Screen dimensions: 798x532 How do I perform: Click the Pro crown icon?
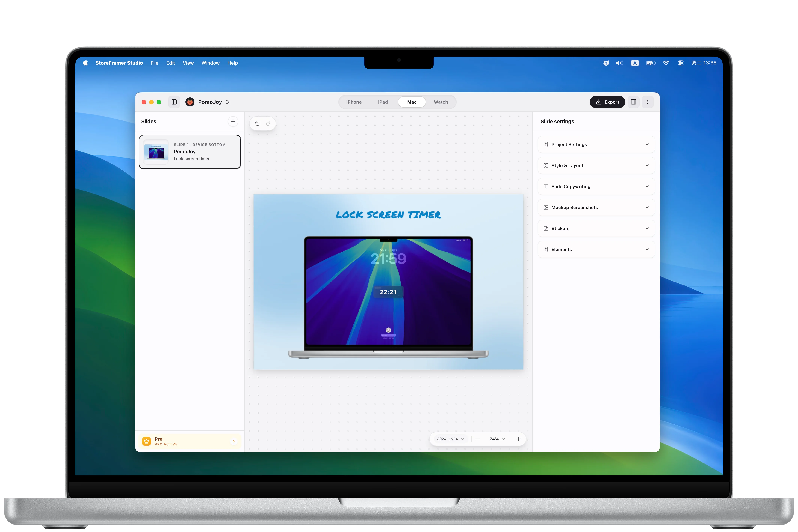(x=146, y=441)
